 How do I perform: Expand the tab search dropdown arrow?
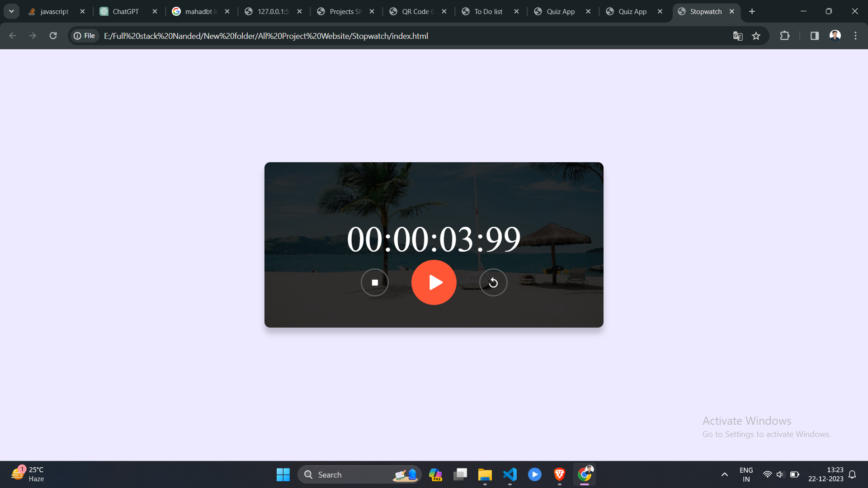[11, 11]
